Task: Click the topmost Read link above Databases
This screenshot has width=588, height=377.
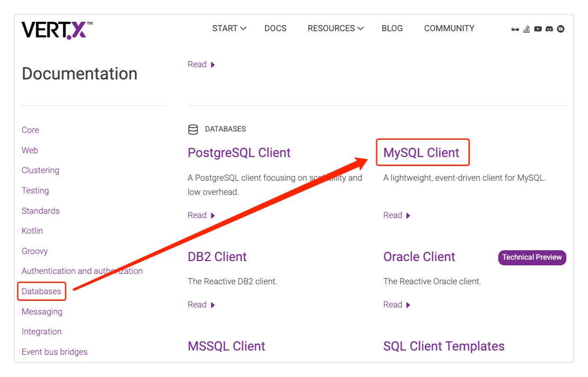Action: point(201,64)
